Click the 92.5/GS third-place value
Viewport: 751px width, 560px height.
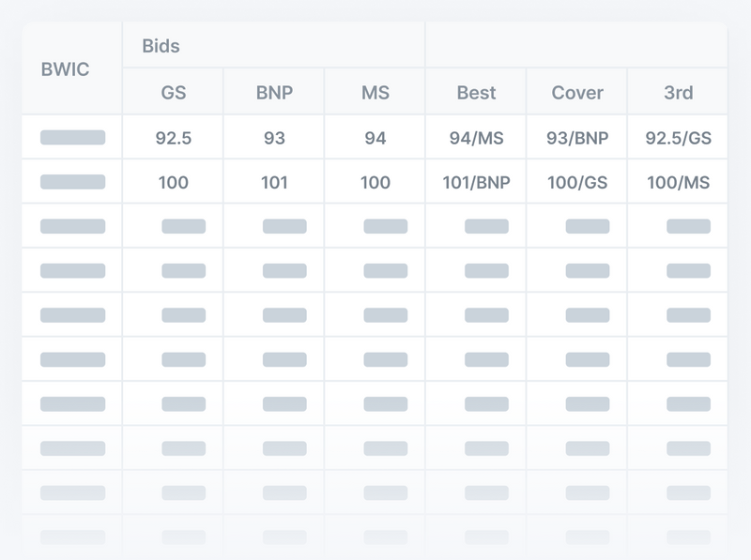click(679, 136)
